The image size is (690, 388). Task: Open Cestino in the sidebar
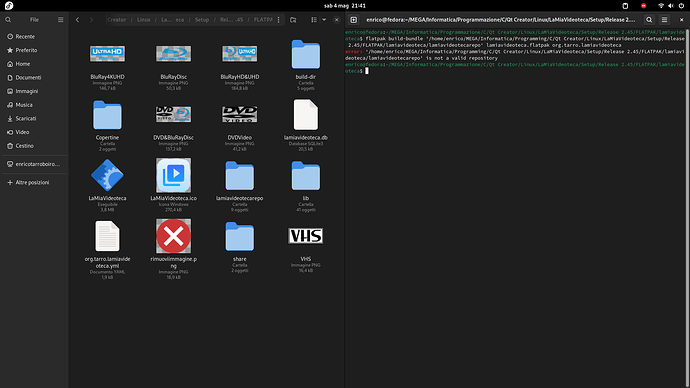click(35, 146)
